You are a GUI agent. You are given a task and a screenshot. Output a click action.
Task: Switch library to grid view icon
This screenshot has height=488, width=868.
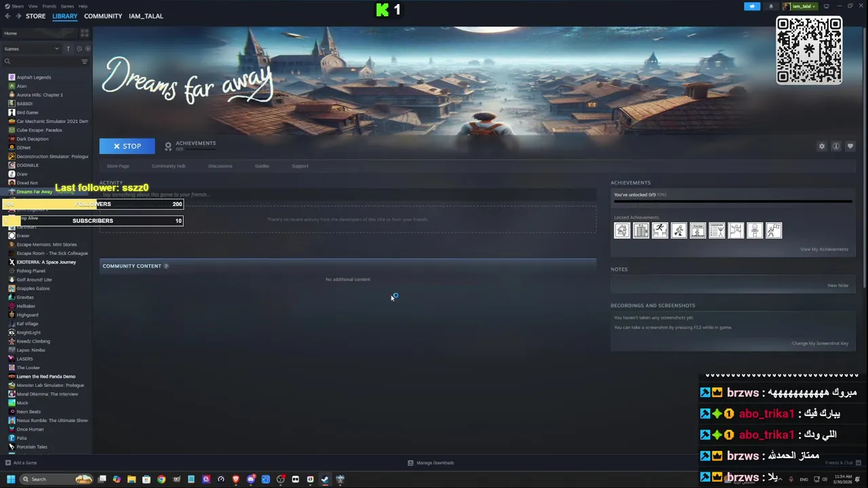tap(85, 33)
